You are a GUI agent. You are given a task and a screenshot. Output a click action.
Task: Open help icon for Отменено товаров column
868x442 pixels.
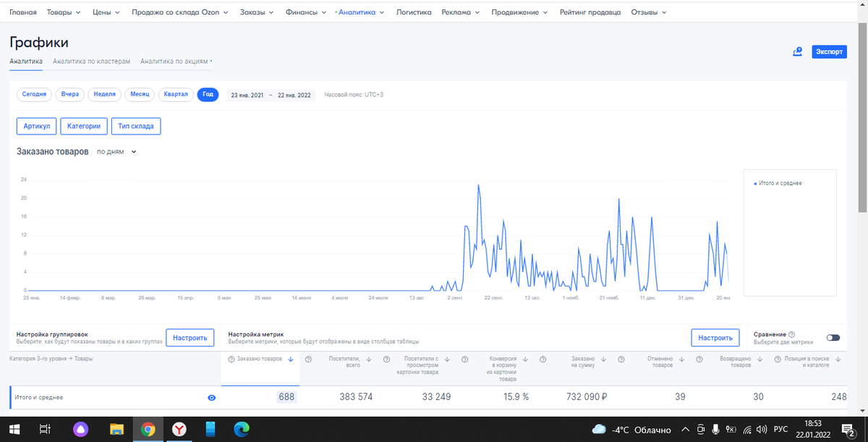coord(621,359)
